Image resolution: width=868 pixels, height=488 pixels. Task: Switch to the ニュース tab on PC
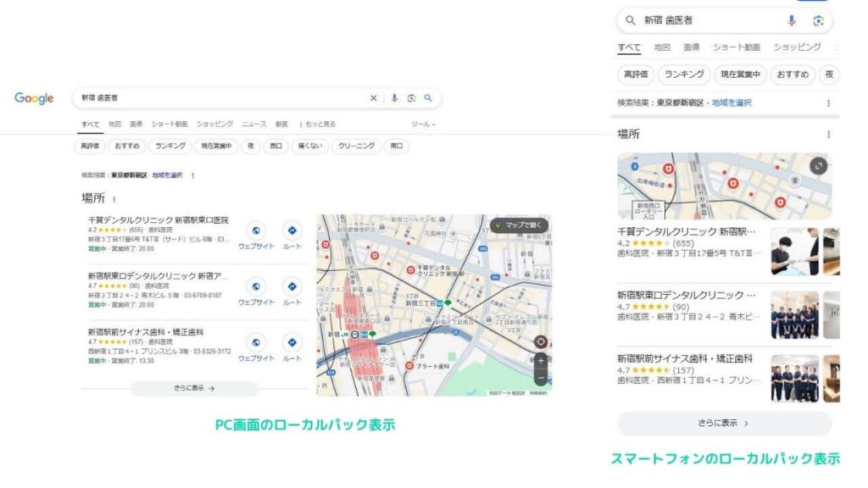[x=254, y=125]
